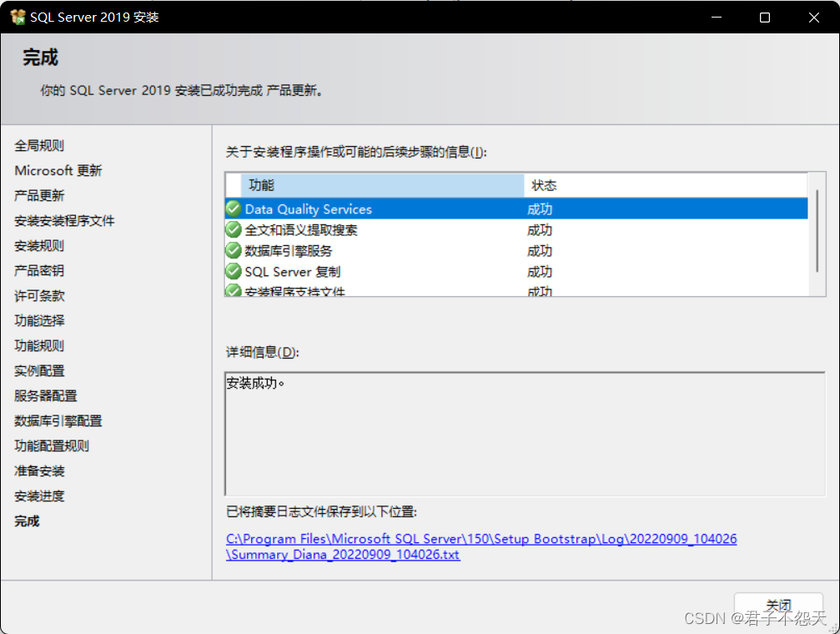Viewport: 840px width, 634px height.
Task: Click green check icon beside 全文和语义提取搜索
Action: pos(234,229)
